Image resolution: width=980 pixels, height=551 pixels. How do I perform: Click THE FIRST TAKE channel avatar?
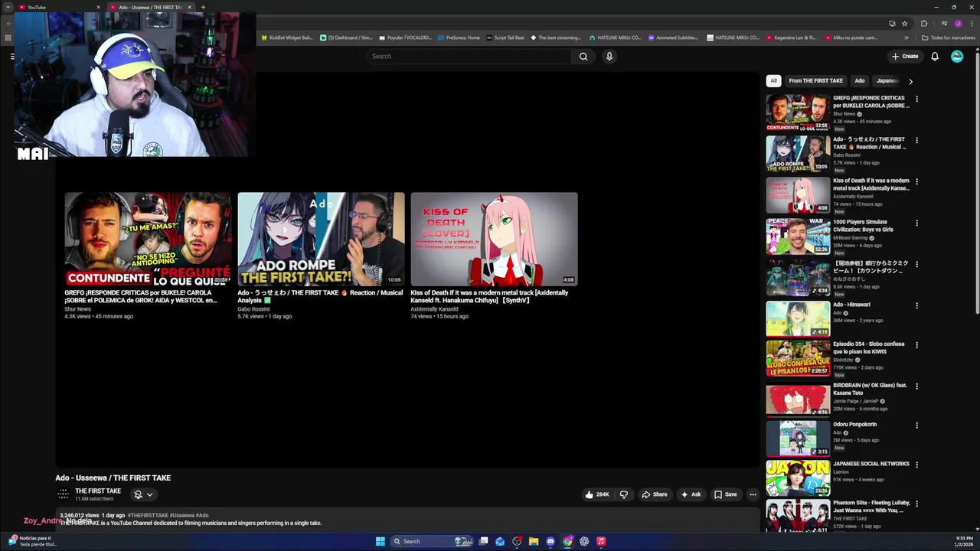click(x=64, y=494)
